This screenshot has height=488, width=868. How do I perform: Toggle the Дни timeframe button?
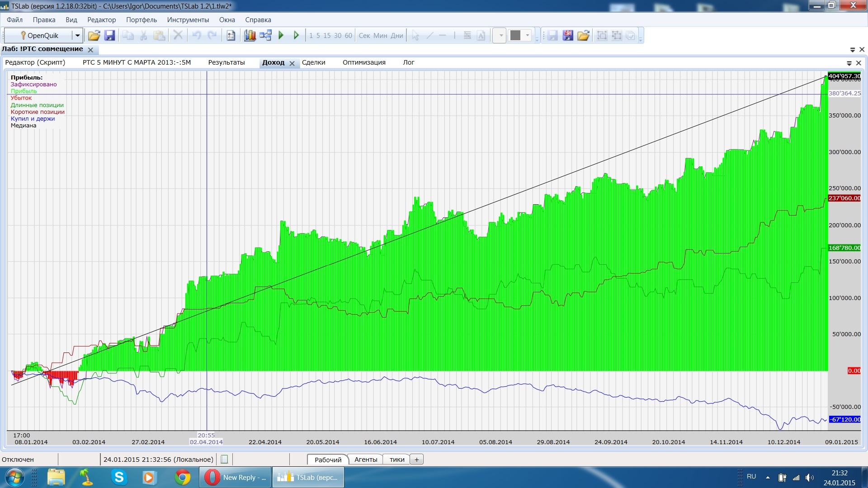tap(397, 35)
